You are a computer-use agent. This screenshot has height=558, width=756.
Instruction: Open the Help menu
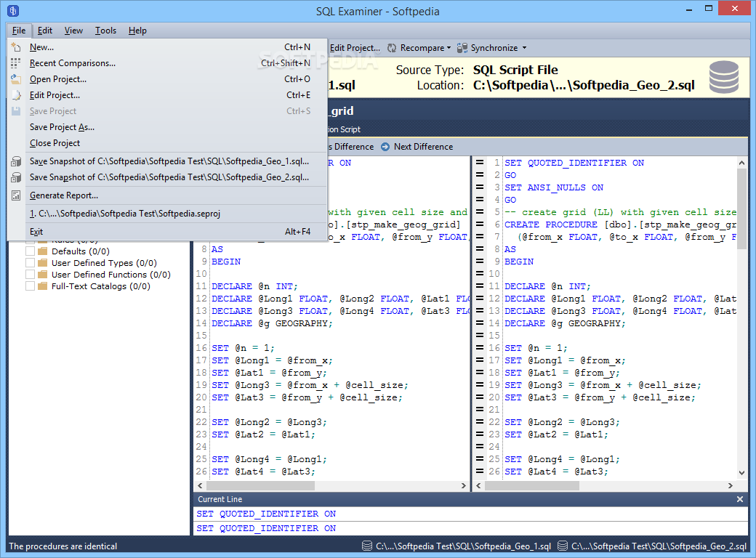pyautogui.click(x=137, y=31)
